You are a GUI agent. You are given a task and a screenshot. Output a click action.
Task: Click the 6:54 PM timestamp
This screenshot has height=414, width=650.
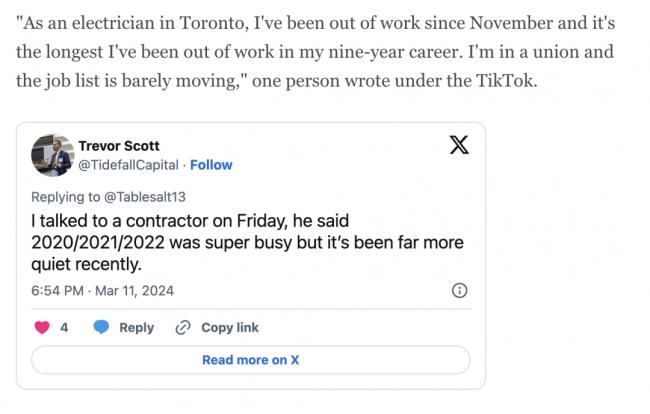57,291
